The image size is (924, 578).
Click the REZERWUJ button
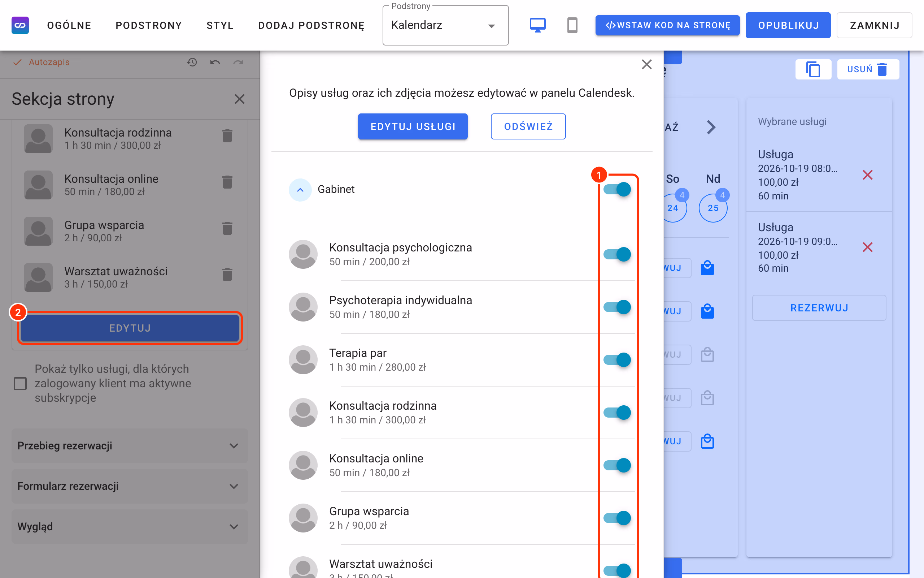point(819,308)
